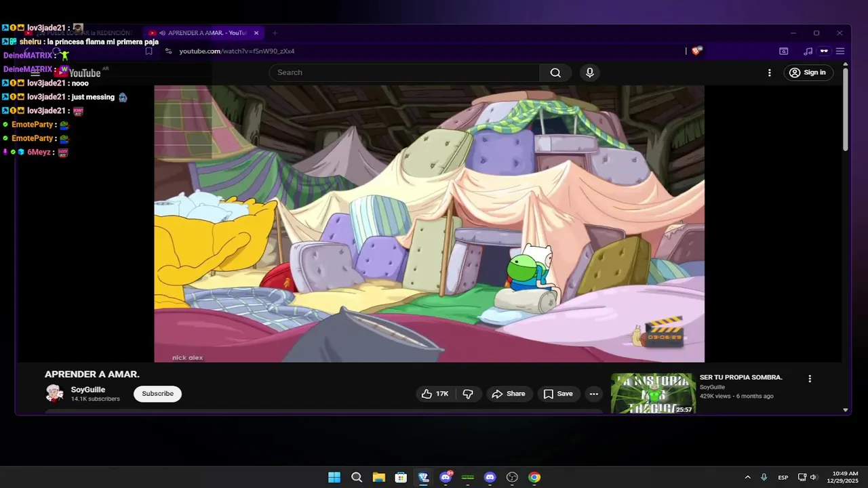
Task: Open the YouTube hamburger guide menu
Action: [x=35, y=73]
